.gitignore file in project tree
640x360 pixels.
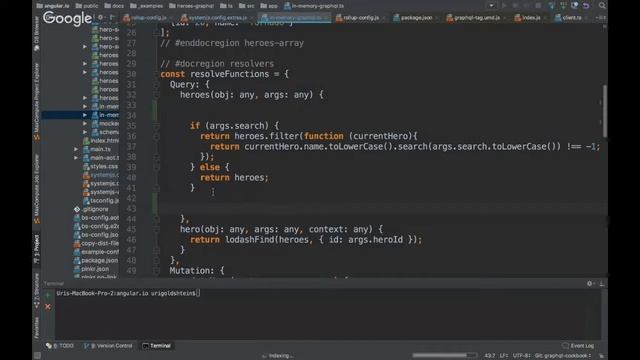click(91, 209)
